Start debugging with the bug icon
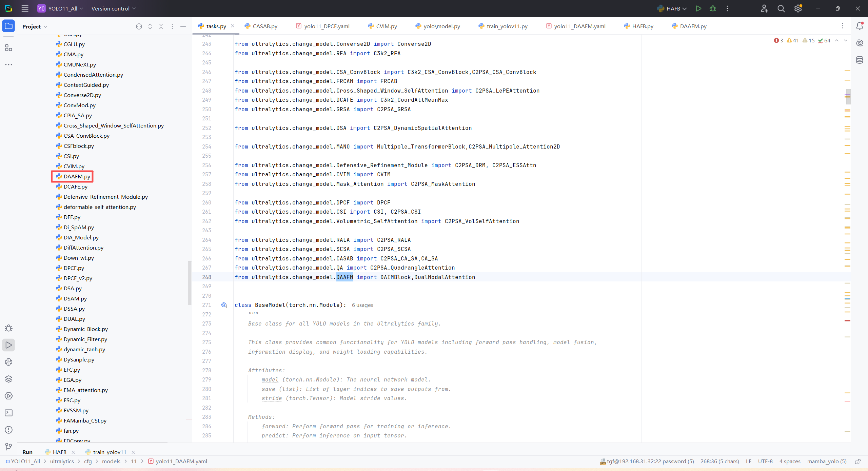The image size is (868, 471). pos(713,8)
